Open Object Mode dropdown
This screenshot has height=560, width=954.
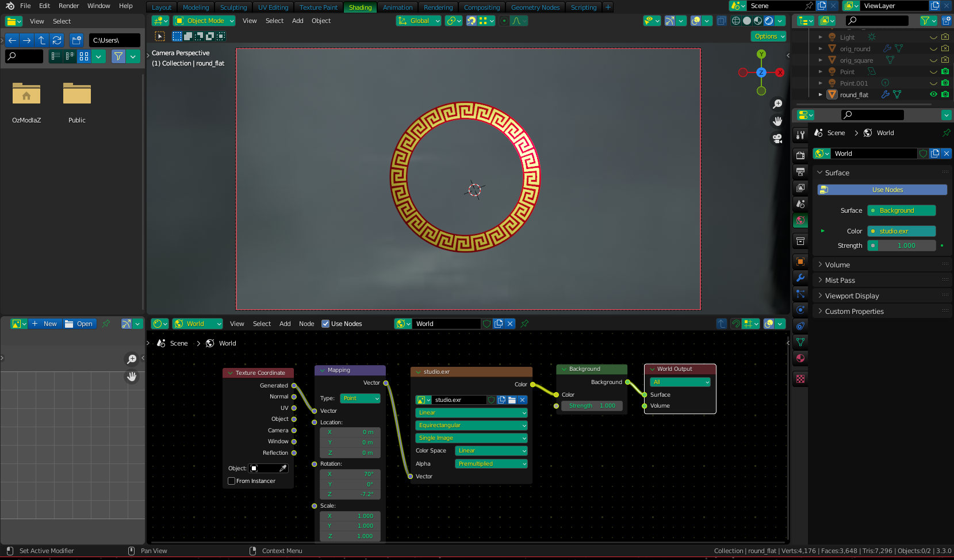click(204, 21)
